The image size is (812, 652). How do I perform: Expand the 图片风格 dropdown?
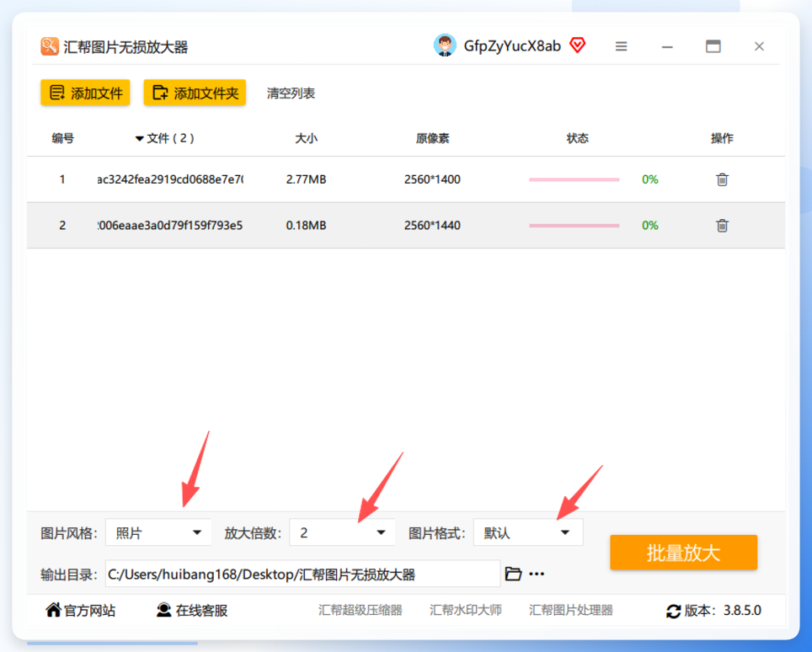click(158, 532)
